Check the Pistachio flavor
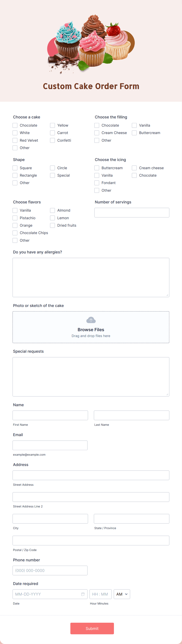This screenshot has height=644, width=182. (x=15, y=218)
